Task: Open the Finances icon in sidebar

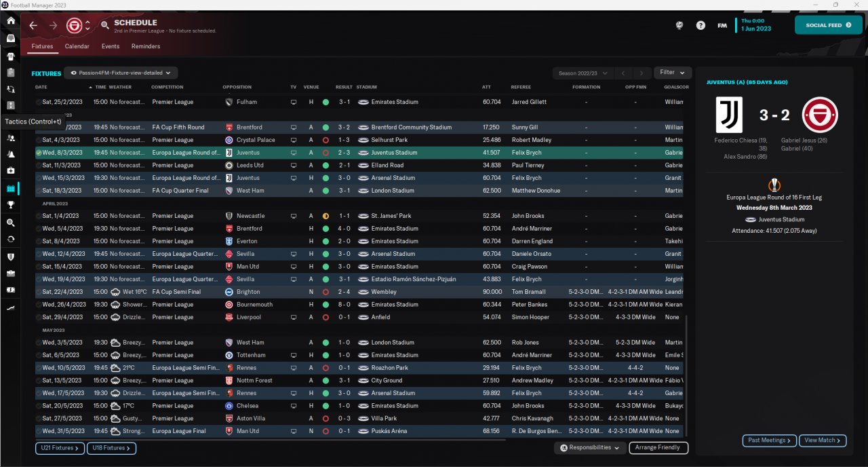Action: click(x=11, y=290)
